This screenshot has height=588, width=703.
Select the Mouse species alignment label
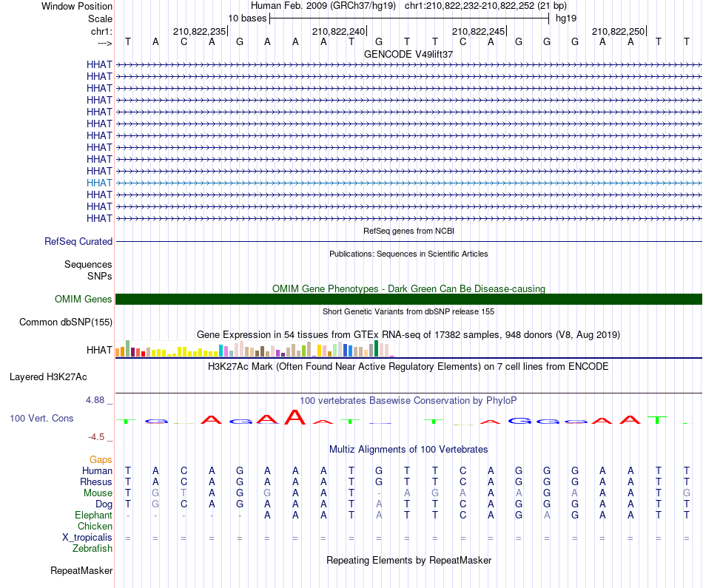click(98, 493)
